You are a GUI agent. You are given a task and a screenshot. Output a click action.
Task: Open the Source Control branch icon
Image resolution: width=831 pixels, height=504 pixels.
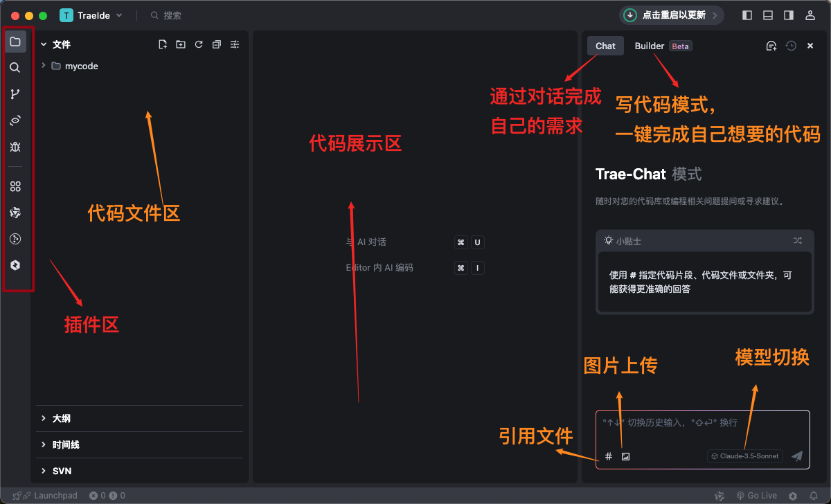15,94
